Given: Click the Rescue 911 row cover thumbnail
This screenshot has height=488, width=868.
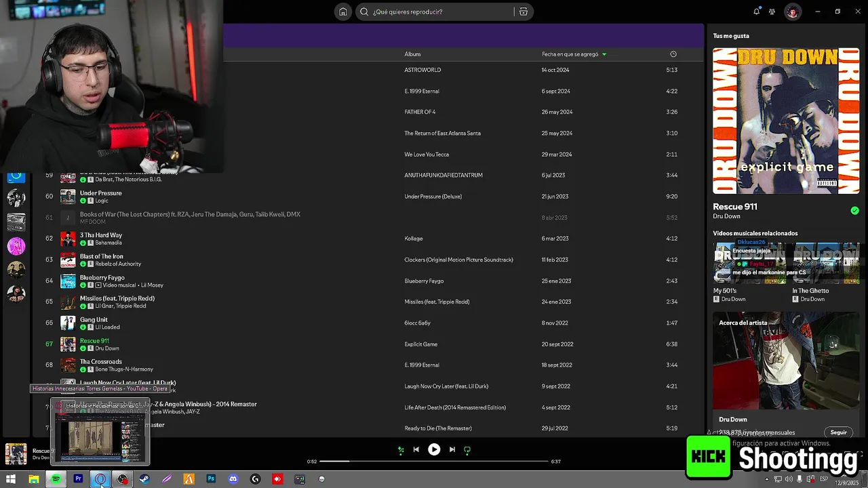Looking at the screenshot, I should click(68, 344).
